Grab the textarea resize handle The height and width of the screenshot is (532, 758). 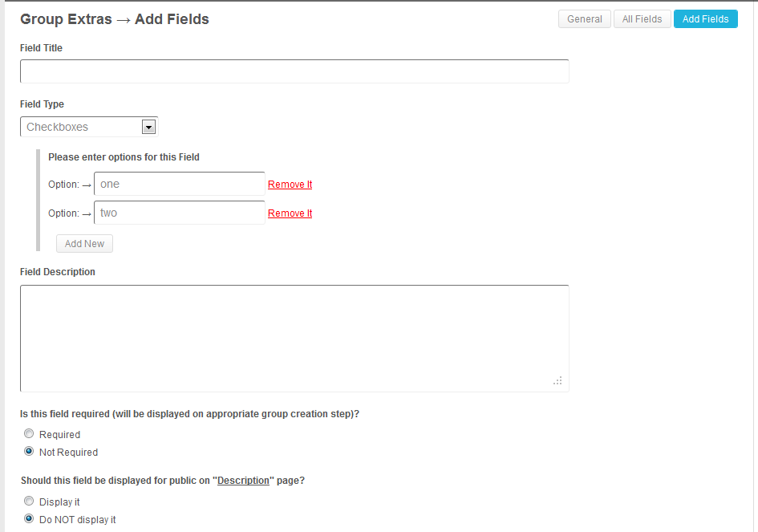[557, 381]
